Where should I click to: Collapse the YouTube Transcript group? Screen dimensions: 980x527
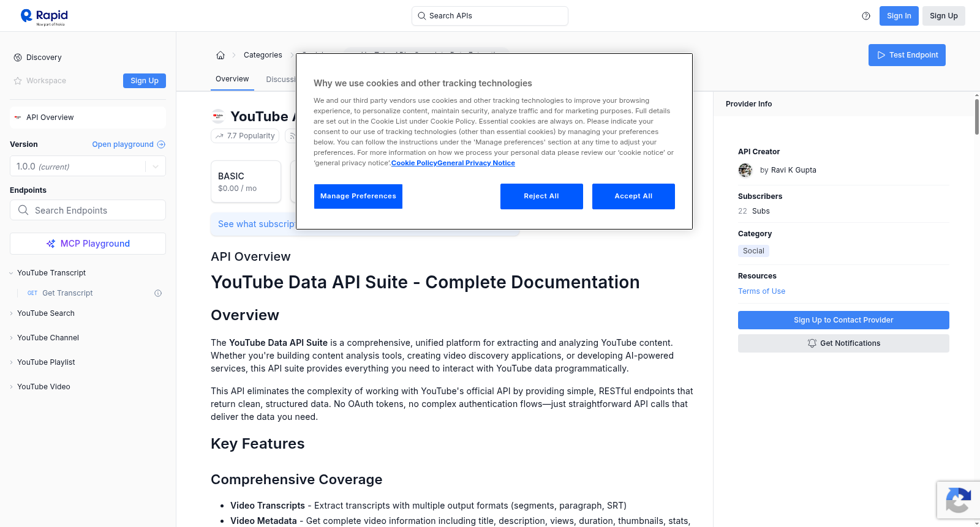11,273
